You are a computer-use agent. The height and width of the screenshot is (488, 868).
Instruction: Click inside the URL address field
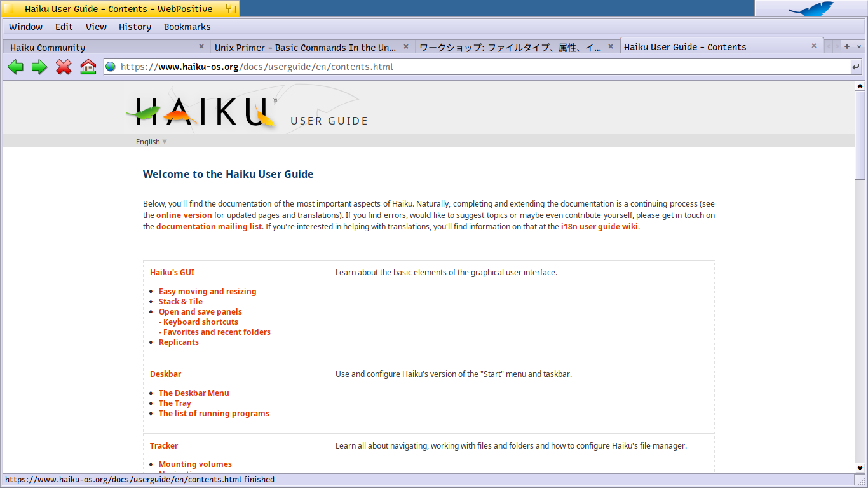pyautogui.click(x=477, y=67)
